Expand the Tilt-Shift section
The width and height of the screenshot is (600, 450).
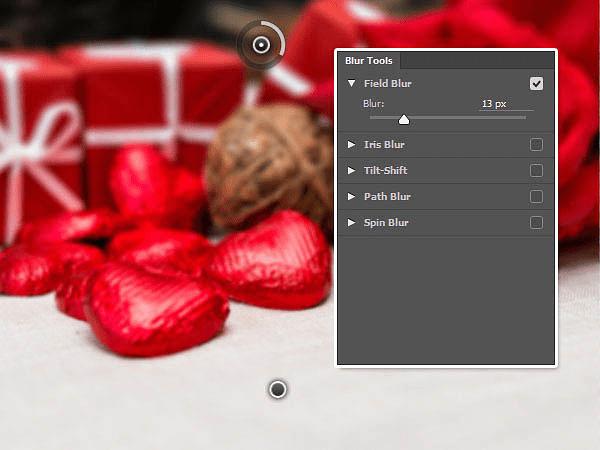click(351, 170)
